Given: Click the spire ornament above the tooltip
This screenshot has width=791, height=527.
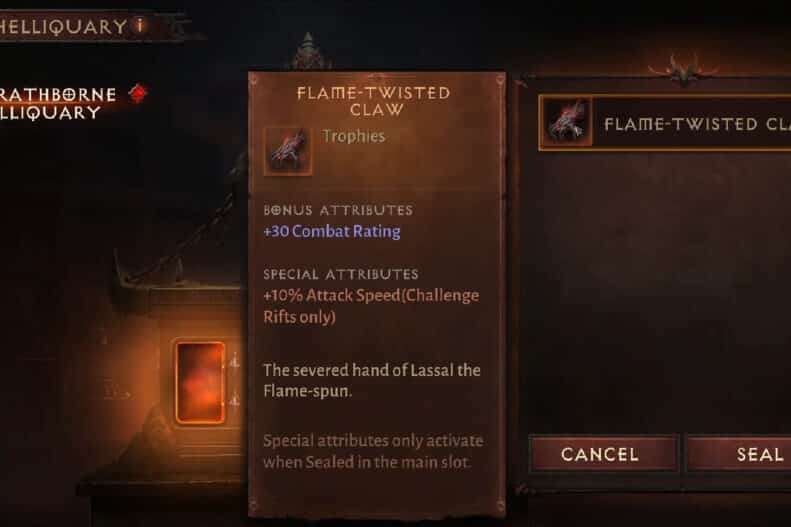Looking at the screenshot, I should click(309, 52).
